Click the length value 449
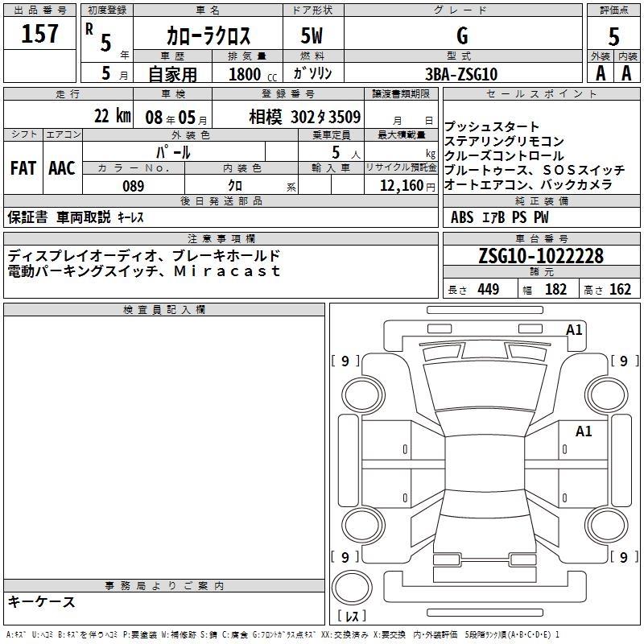This screenshot has height=644, width=644. (489, 289)
